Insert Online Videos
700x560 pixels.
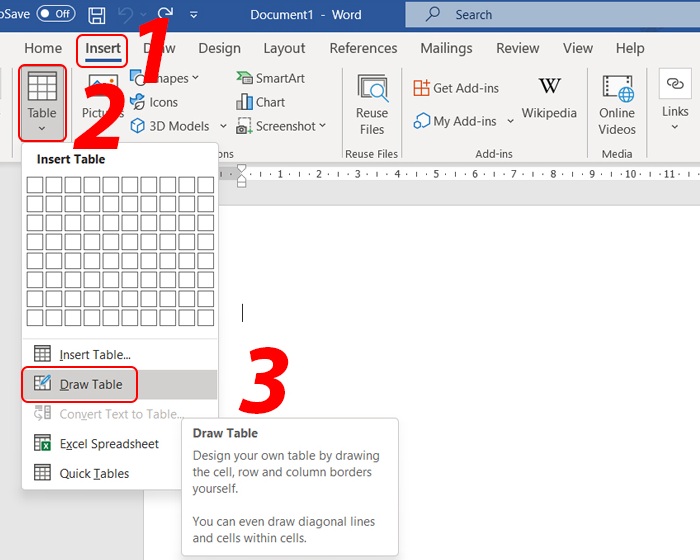coord(617,104)
